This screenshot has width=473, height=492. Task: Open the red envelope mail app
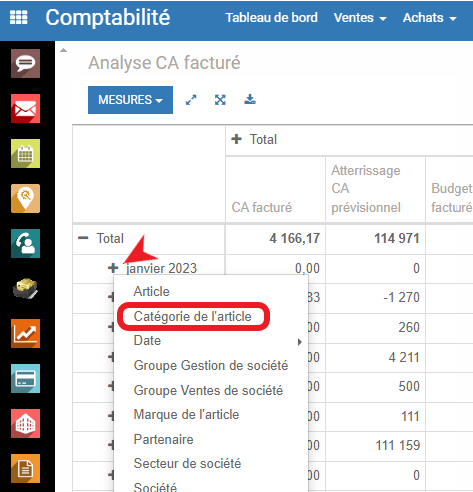tap(25, 108)
